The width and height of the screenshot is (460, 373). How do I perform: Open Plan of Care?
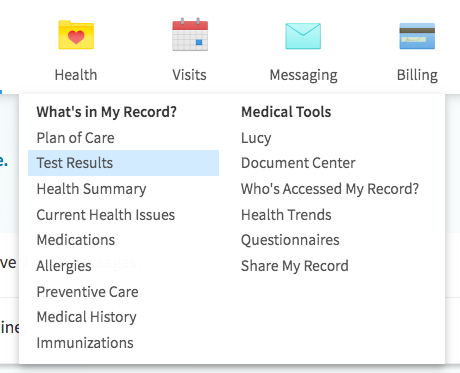click(75, 138)
